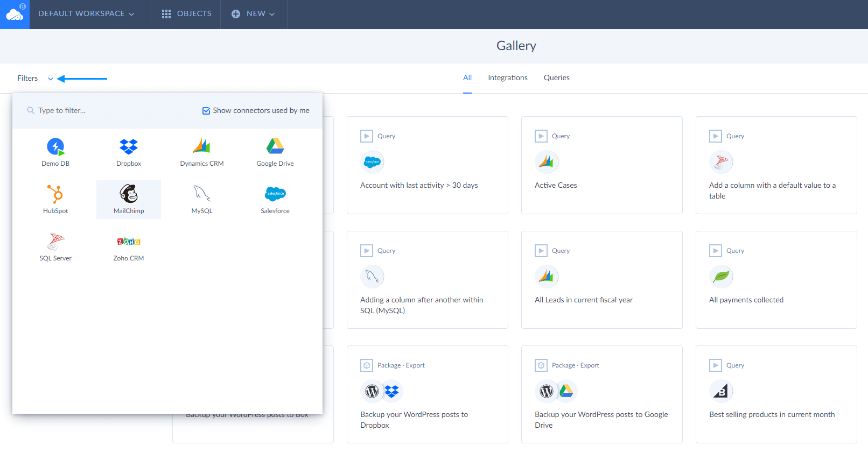Click package icon on Dropbox export card
This screenshot has width=868, height=452.
point(367,365)
